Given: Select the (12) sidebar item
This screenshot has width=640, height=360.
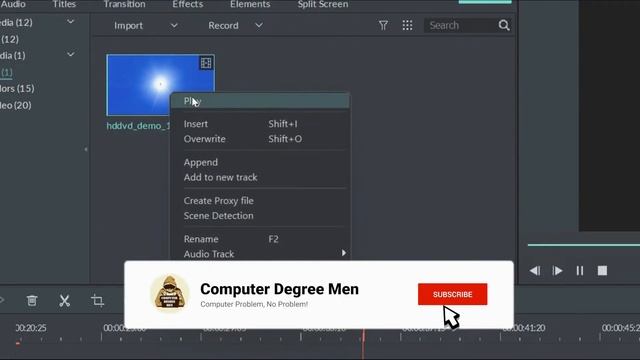Looking at the screenshot, I should click(x=10, y=39).
